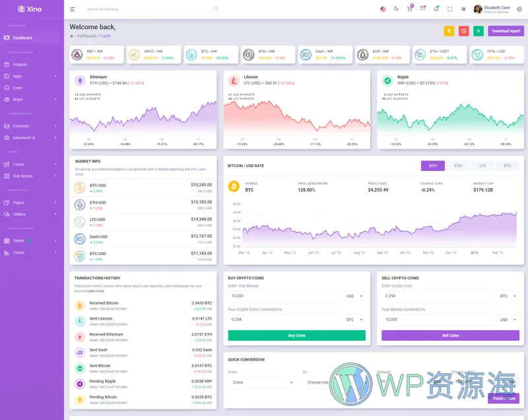Image resolution: width=528 pixels, height=420 pixels.
Task: Open the notifications bell
Action: (x=436, y=9)
